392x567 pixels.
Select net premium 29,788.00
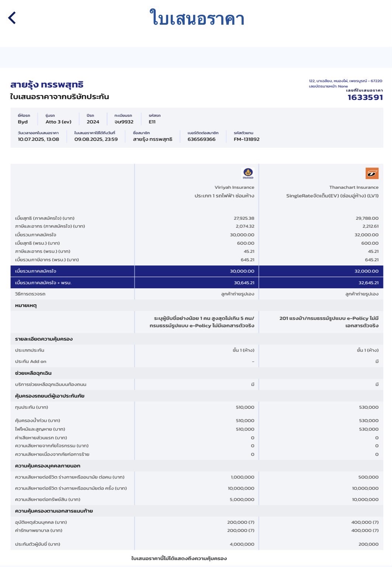[x=367, y=218]
